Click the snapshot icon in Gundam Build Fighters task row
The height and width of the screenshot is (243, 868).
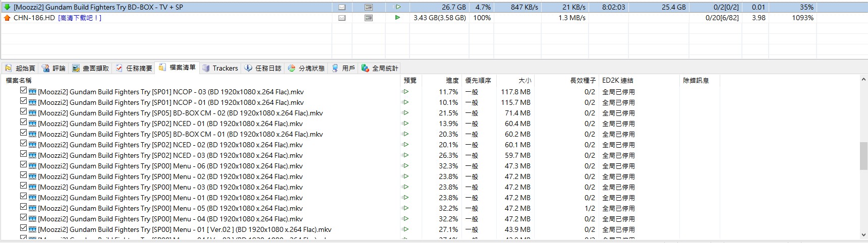coord(369,7)
